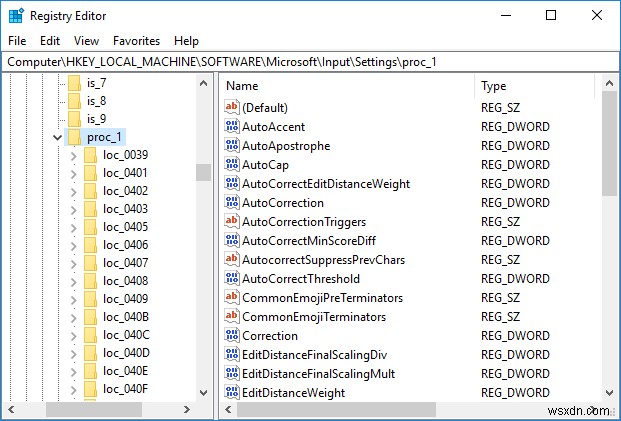
Task: Open the Favorites menu
Action: 136,41
